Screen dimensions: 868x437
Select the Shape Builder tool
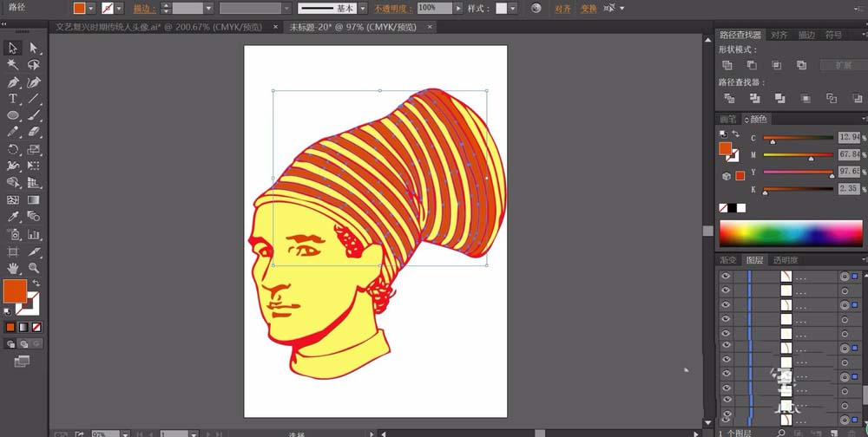point(13,183)
